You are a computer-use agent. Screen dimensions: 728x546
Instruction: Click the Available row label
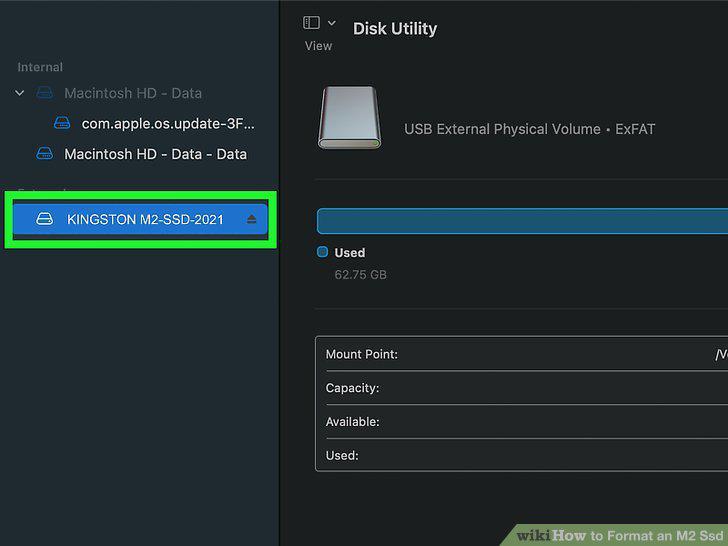click(352, 422)
